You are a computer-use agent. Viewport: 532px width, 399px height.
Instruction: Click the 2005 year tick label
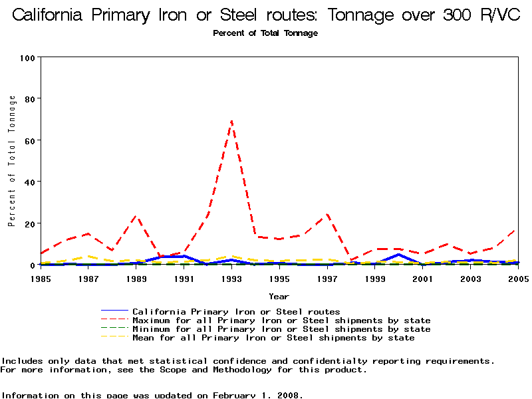(x=517, y=279)
